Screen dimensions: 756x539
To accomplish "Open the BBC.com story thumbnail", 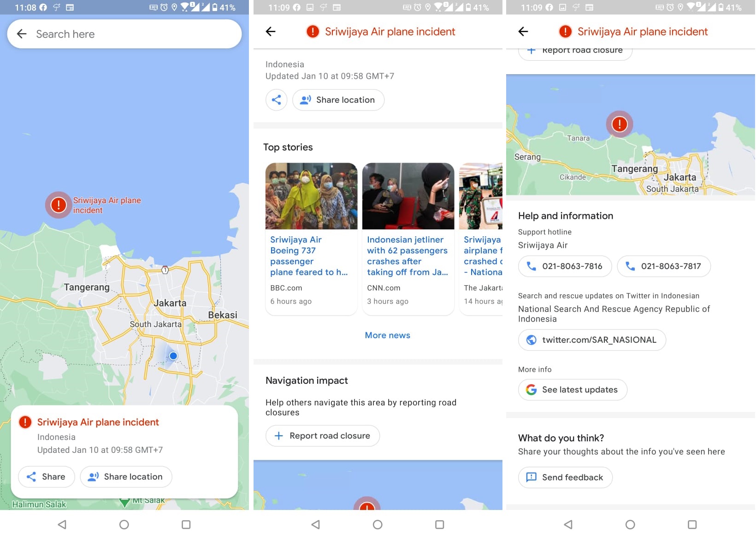I will pos(311,196).
